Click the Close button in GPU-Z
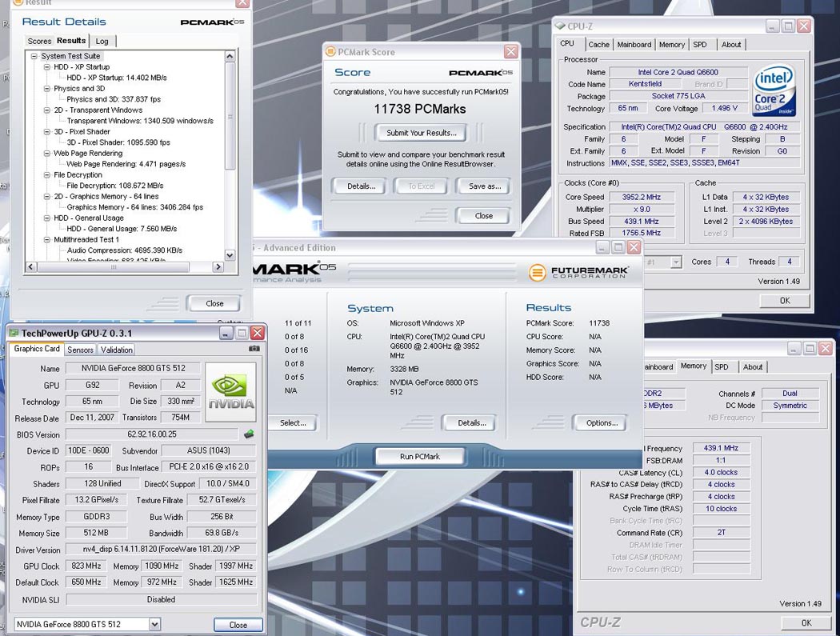 [238, 625]
